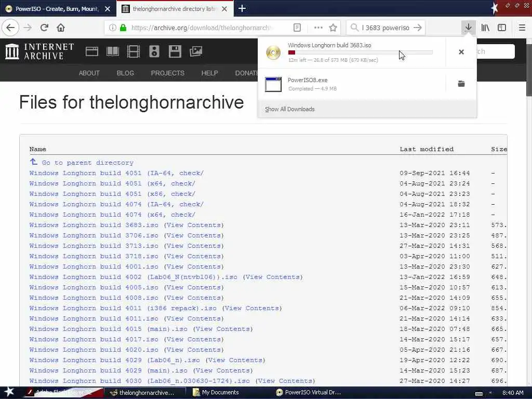
Task: Click the green padlock security icon
Action: (x=123, y=28)
